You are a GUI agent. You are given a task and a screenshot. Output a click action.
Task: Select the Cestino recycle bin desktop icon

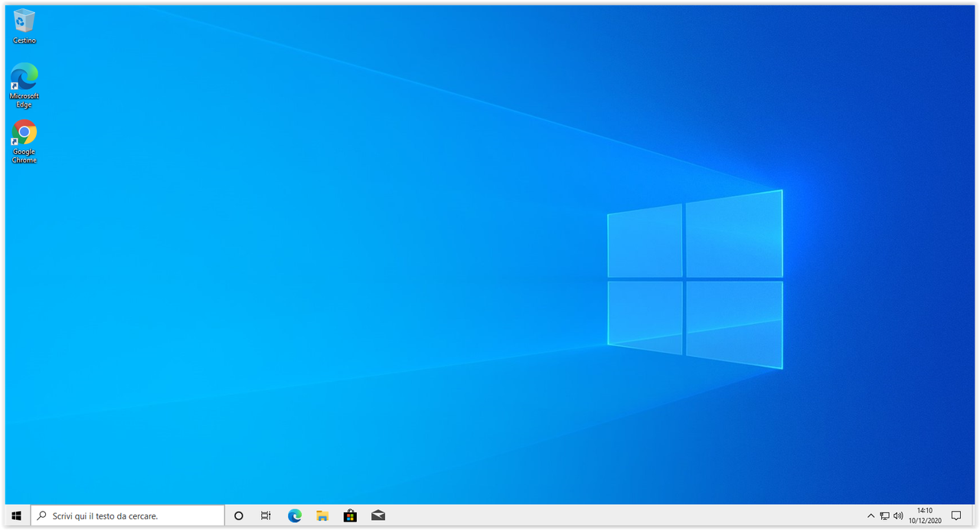[x=24, y=26]
